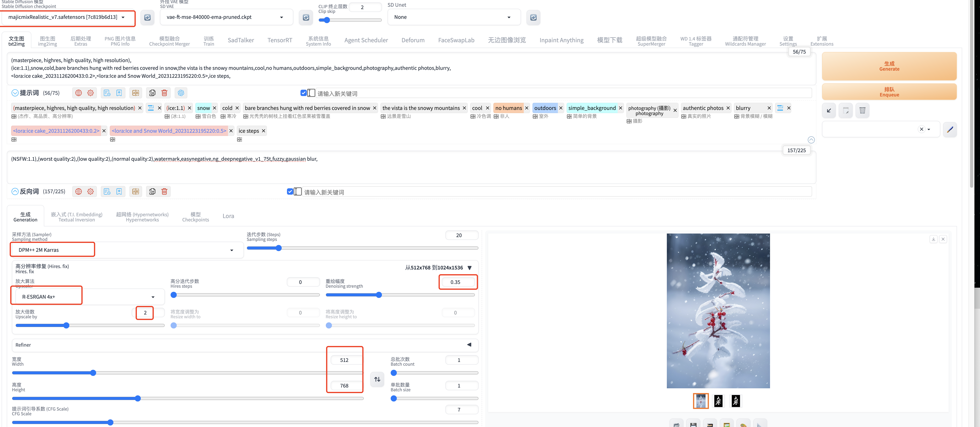
Task: Open the Textual Inversion sub-tab
Action: pyautogui.click(x=77, y=217)
